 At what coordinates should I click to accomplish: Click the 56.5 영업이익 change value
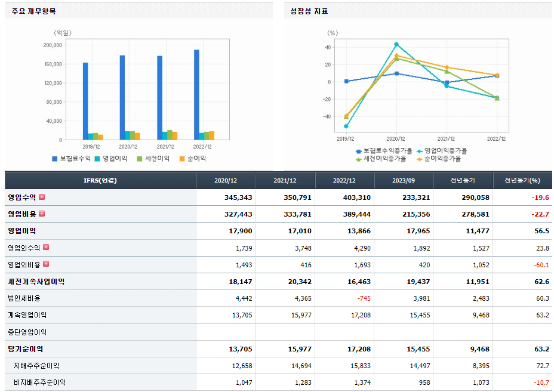(x=542, y=231)
